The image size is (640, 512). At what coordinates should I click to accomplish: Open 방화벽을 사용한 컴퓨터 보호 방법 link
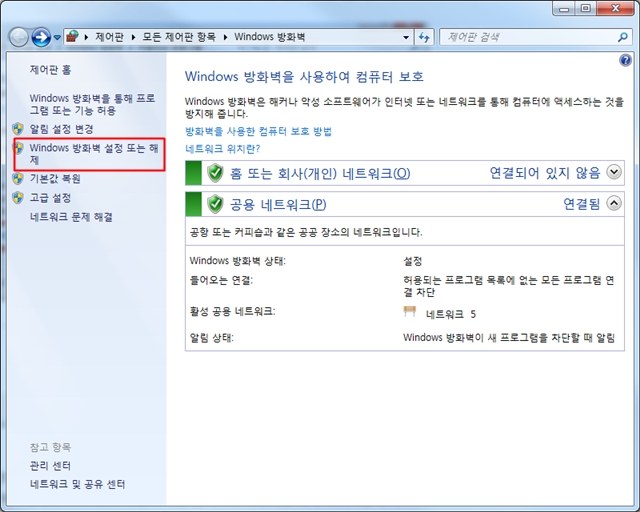coord(258,131)
